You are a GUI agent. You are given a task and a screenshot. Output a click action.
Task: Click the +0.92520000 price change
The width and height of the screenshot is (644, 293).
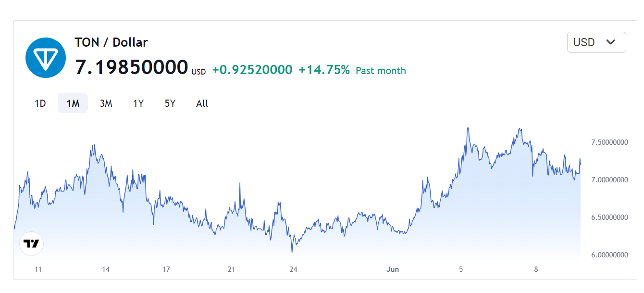252,70
